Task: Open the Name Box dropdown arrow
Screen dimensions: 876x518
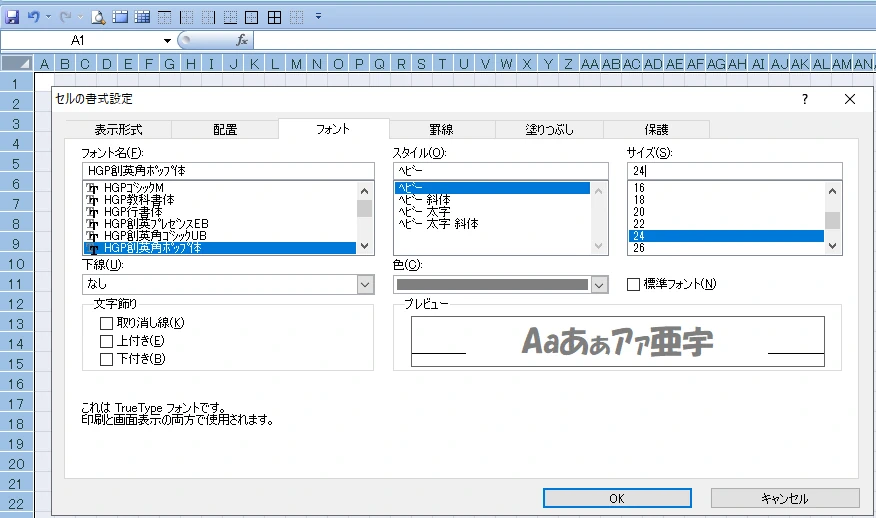Action: [167, 40]
